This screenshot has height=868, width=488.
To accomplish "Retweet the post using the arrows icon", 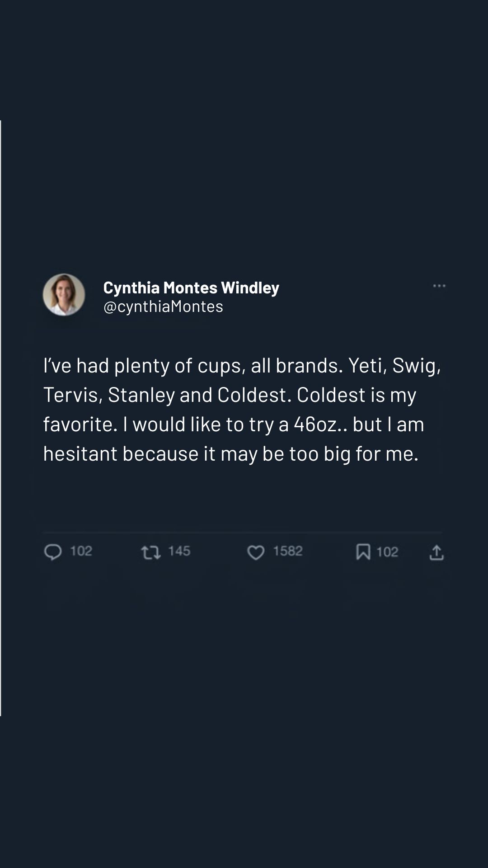I will (151, 552).
